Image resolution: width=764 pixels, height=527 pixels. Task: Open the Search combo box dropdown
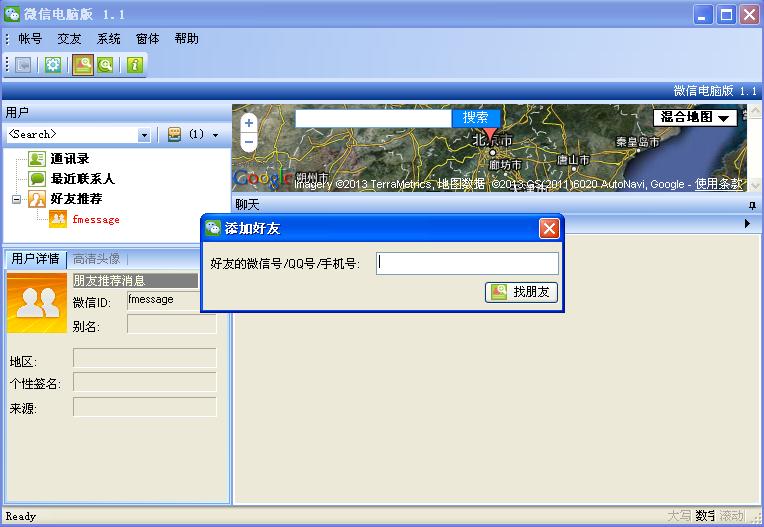144,135
